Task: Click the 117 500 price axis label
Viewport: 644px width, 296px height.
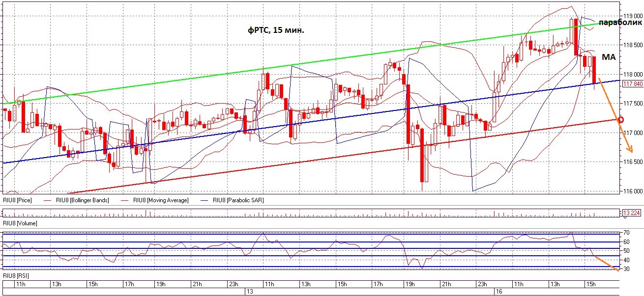Action: coord(633,104)
